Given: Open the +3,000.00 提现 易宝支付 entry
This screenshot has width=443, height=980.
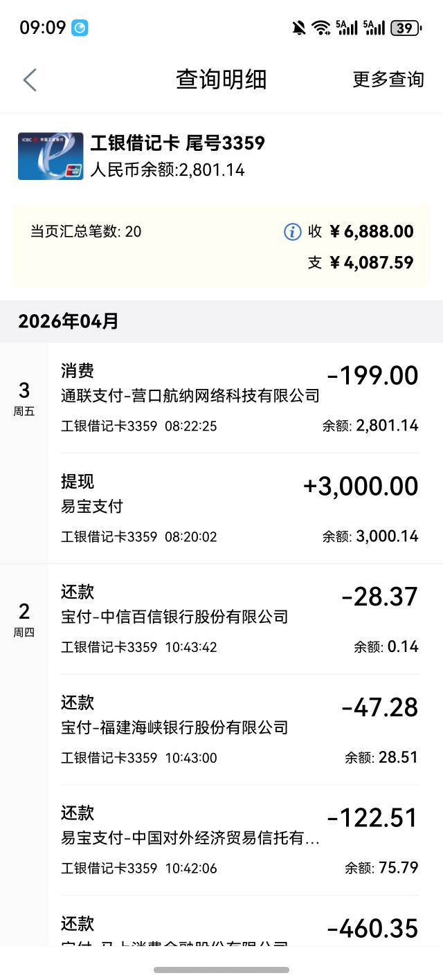Looking at the screenshot, I should pos(239,509).
